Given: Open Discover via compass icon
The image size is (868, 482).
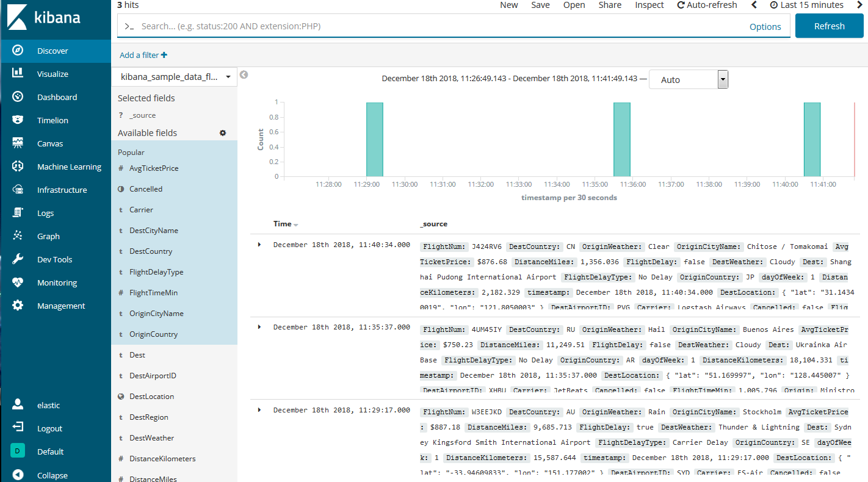Looking at the screenshot, I should pos(18,51).
